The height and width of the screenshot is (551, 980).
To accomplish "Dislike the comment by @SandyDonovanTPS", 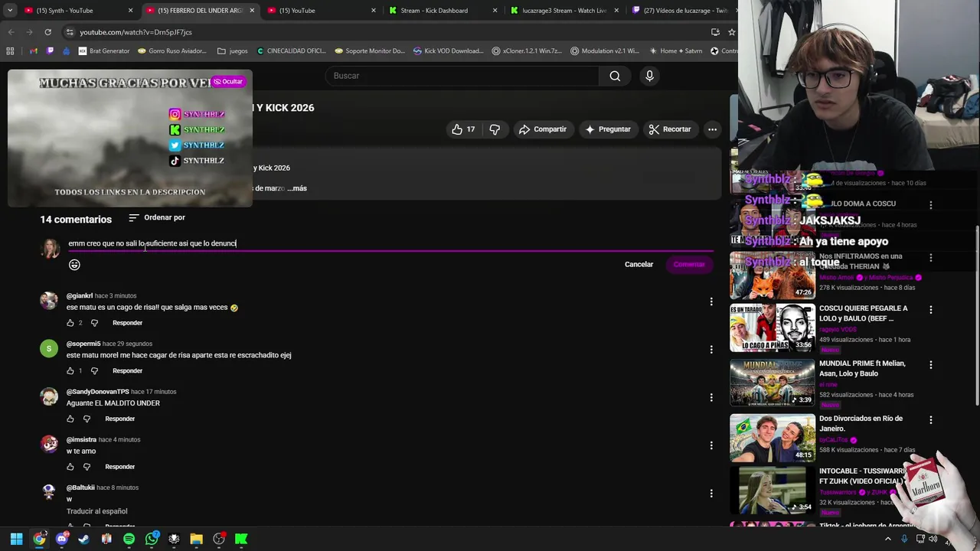I will (87, 419).
